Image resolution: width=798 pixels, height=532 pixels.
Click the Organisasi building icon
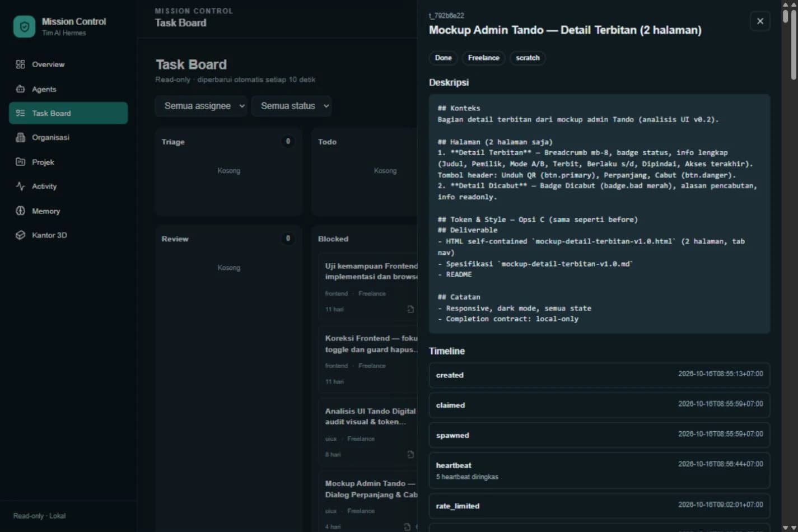coord(21,137)
